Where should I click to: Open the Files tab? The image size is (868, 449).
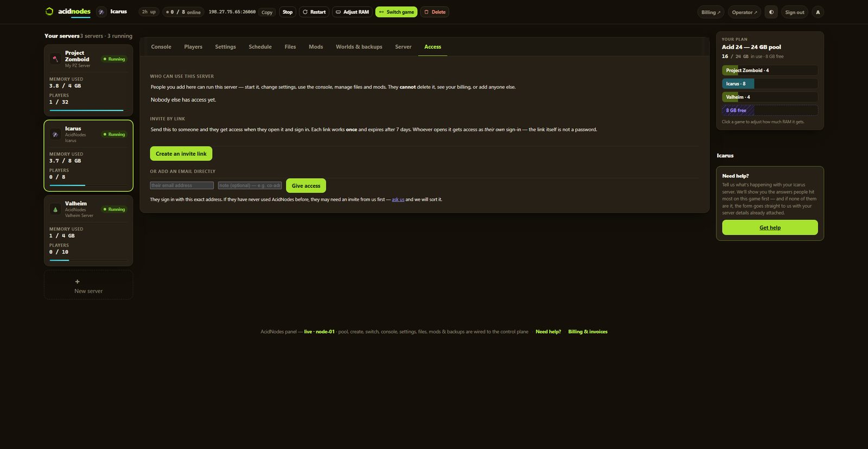(290, 47)
